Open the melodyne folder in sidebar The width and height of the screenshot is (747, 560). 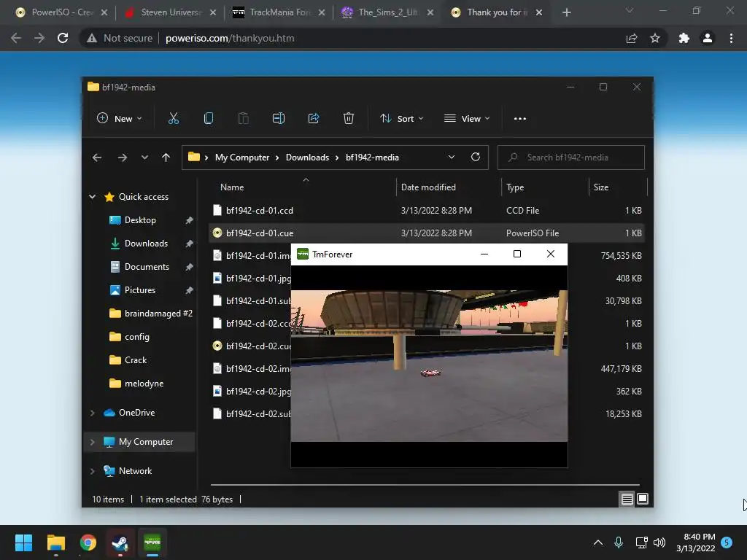(x=144, y=384)
